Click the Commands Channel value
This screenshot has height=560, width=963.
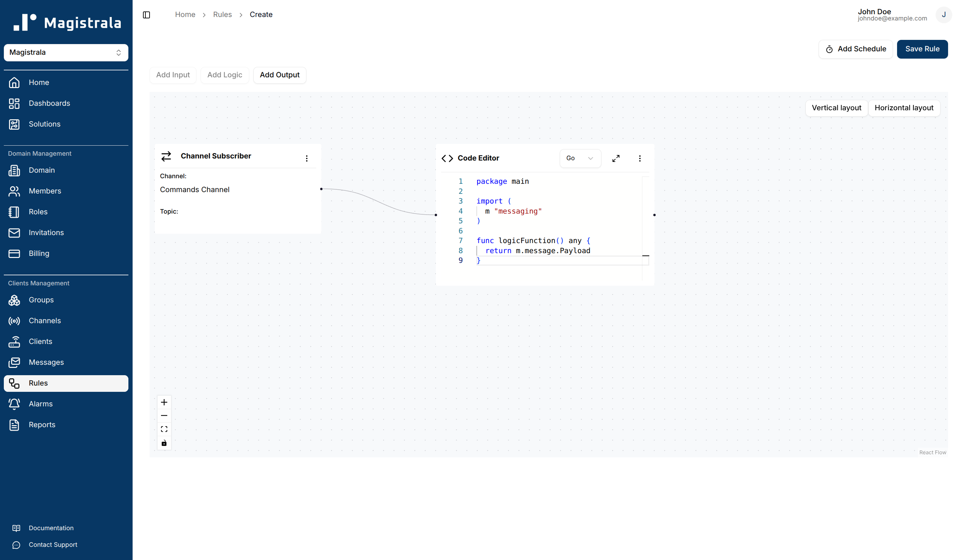[x=195, y=190]
